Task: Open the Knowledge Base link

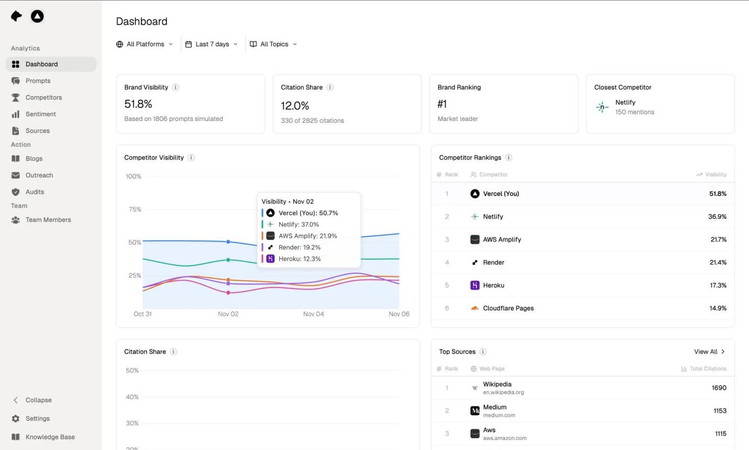Action: click(x=51, y=437)
